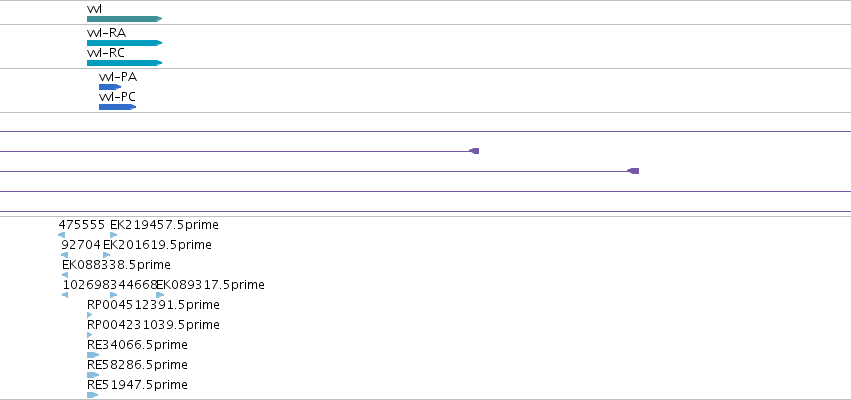Click the vvl gene name label

(x=94, y=9)
